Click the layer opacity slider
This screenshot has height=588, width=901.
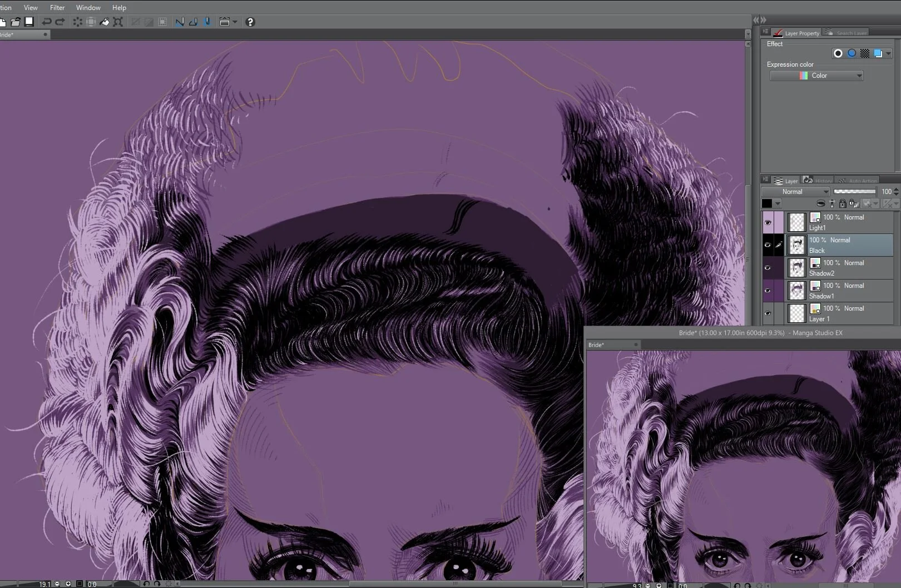click(x=855, y=192)
